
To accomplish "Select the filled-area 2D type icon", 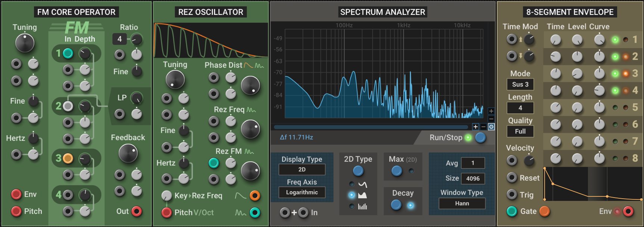I will click(362, 195).
